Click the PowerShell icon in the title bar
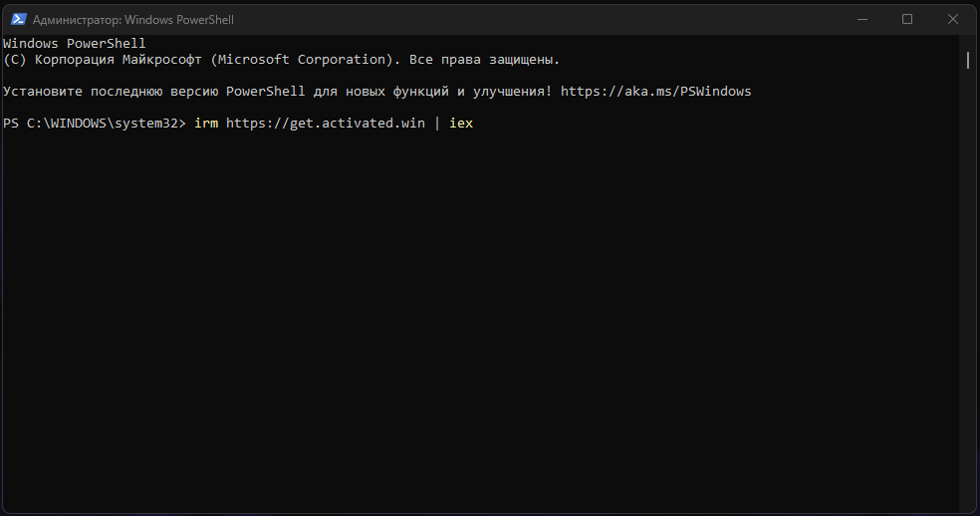Viewport: 980px width, 516px height. (16, 19)
